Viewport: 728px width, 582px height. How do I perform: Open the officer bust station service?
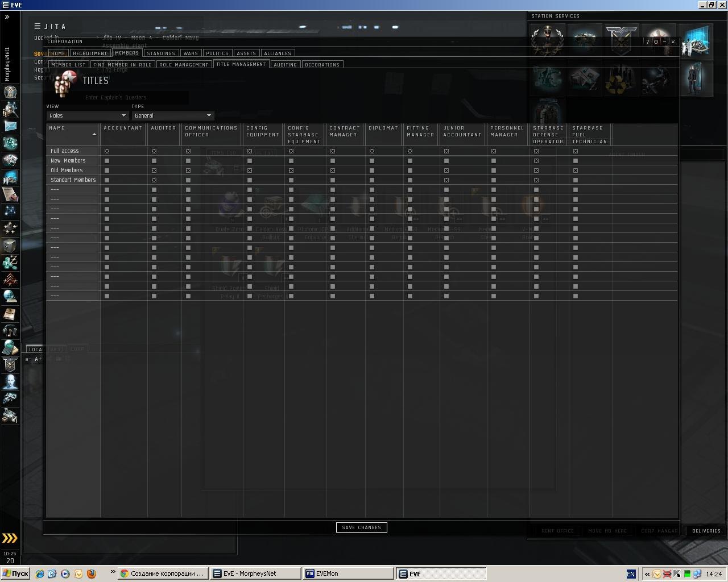click(x=547, y=41)
